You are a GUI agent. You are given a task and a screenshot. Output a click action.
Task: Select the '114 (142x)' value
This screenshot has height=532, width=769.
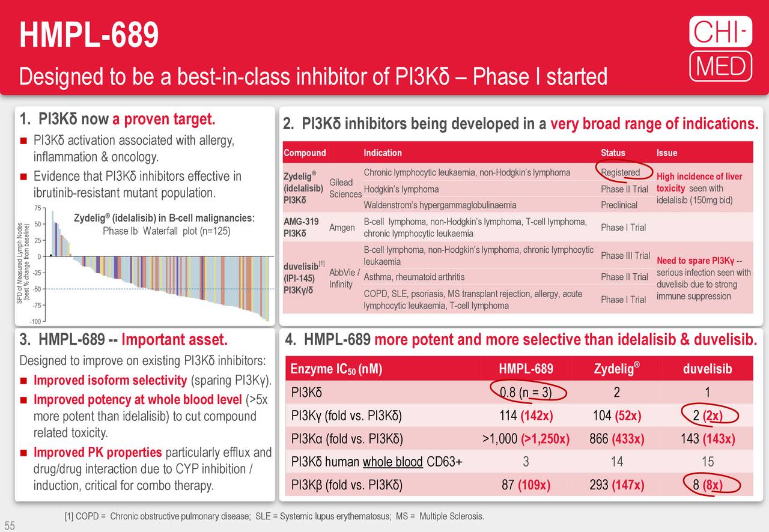point(526,416)
